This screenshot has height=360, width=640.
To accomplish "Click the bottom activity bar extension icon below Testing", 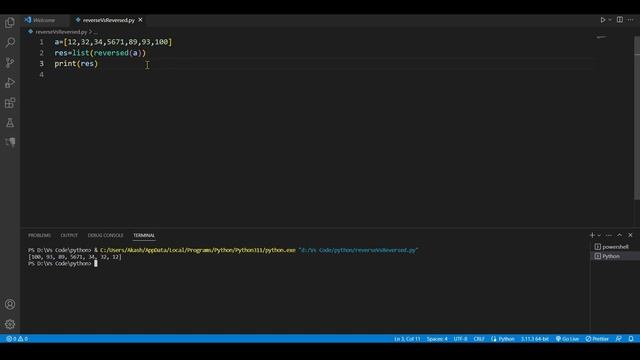I will 10,142.
